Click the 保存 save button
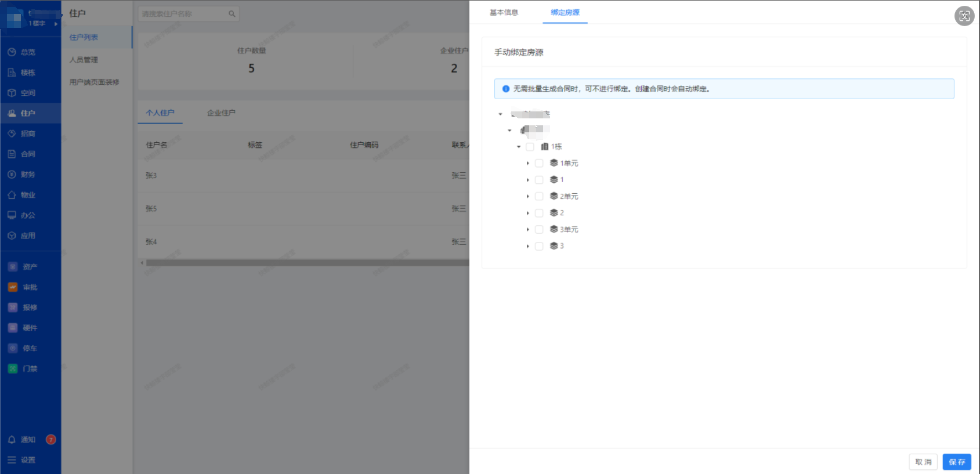Screen dimensions: 980x474 [x=956, y=462]
